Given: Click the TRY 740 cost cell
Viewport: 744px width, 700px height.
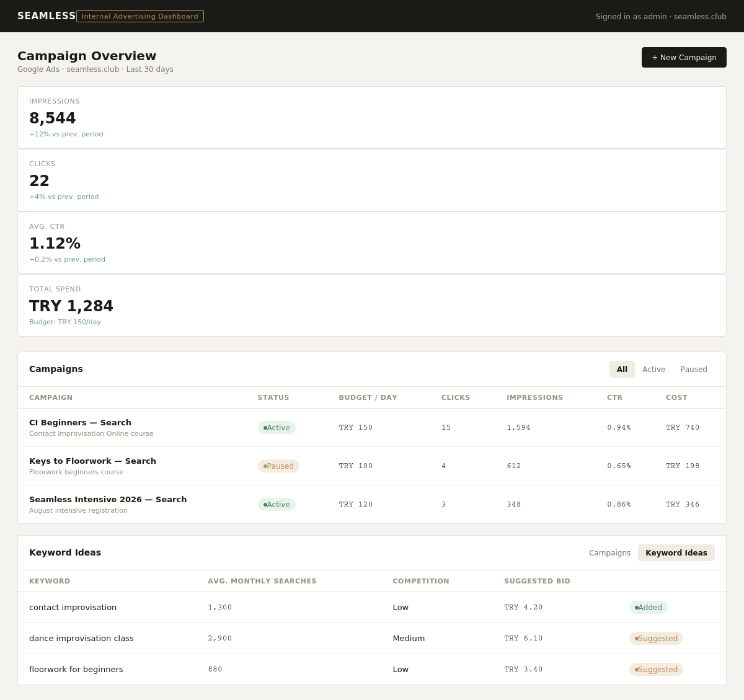Looking at the screenshot, I should [x=683, y=428].
